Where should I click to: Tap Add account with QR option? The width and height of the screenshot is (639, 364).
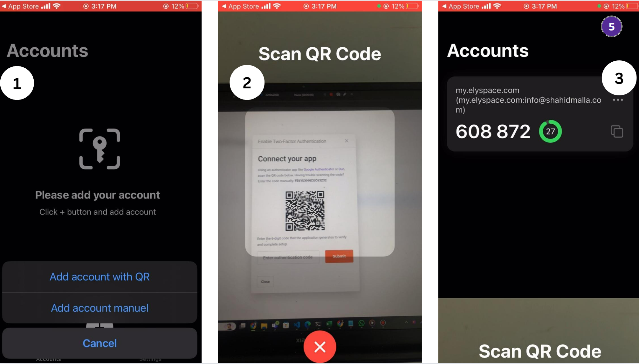pos(100,276)
